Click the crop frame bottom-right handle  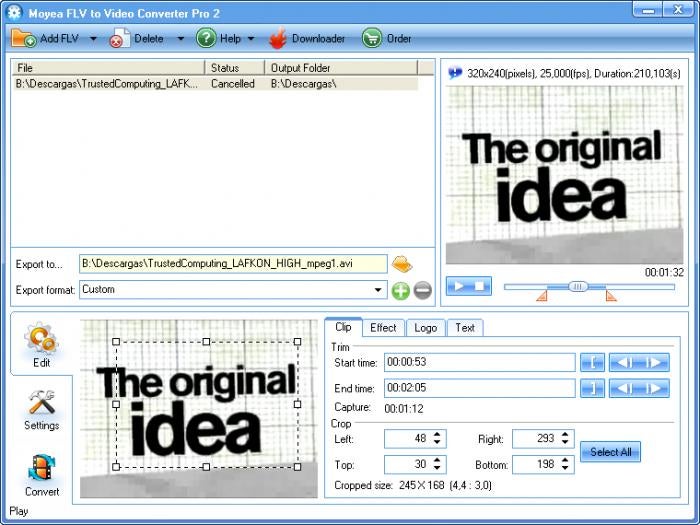(297, 467)
